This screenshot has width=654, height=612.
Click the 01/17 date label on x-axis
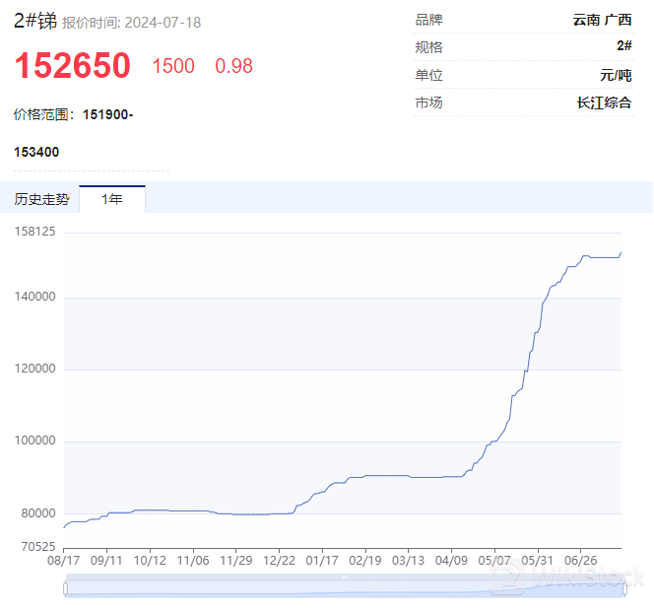322,561
